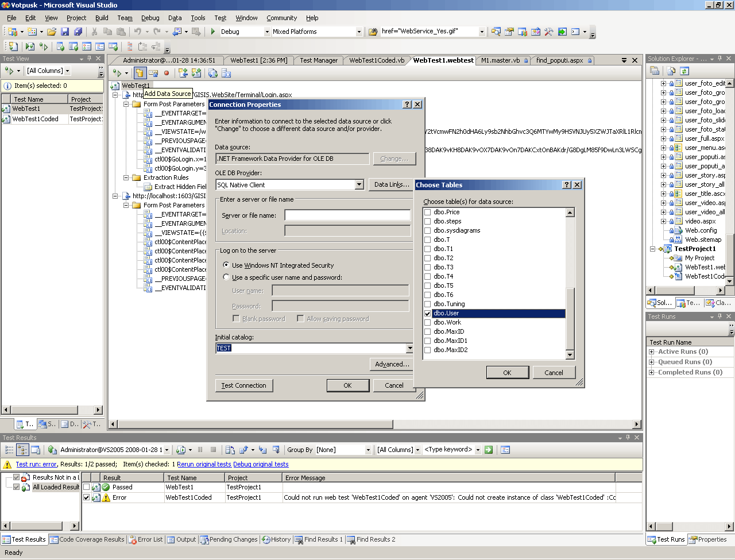The width and height of the screenshot is (735, 560).
Task: Check the dbo.Tuning table checkbox
Action: click(x=427, y=304)
